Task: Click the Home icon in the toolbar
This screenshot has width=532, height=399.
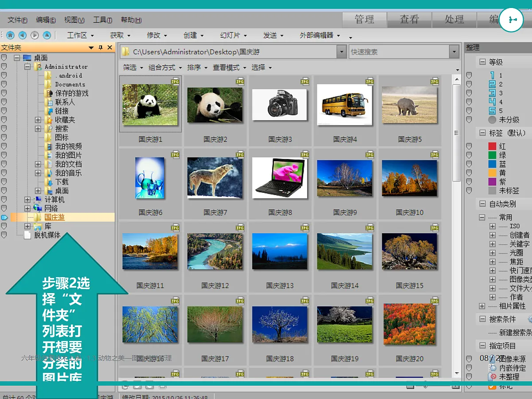Action: pyautogui.click(x=10, y=35)
